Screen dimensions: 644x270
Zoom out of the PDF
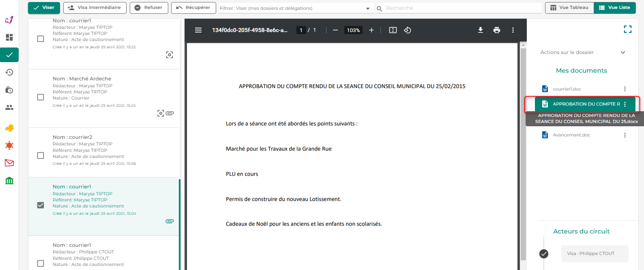coord(335,30)
